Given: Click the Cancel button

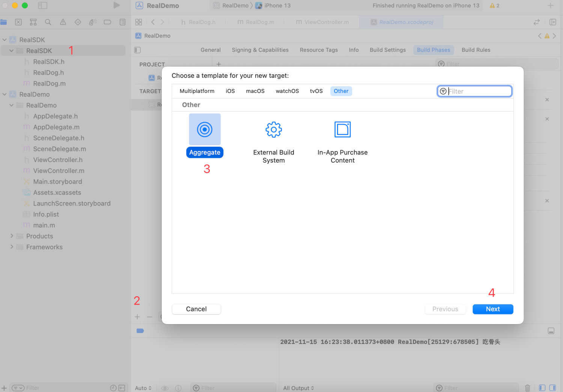Looking at the screenshot, I should click(196, 309).
